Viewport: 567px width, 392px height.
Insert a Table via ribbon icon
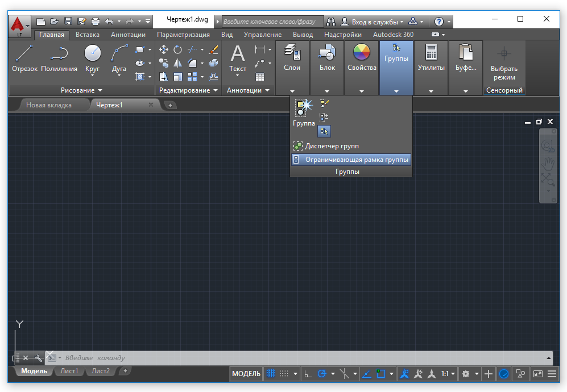260,77
